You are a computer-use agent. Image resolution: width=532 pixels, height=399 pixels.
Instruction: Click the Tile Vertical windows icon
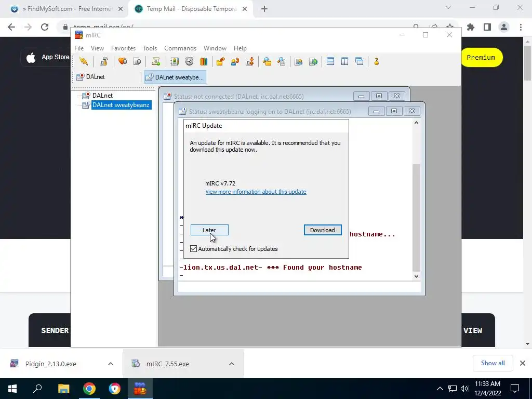click(x=345, y=61)
